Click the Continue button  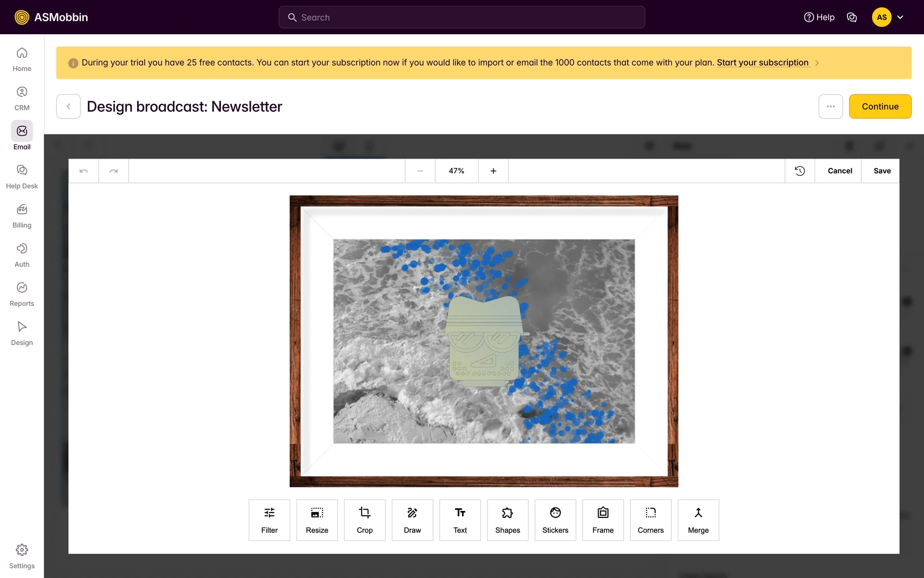pyautogui.click(x=880, y=106)
